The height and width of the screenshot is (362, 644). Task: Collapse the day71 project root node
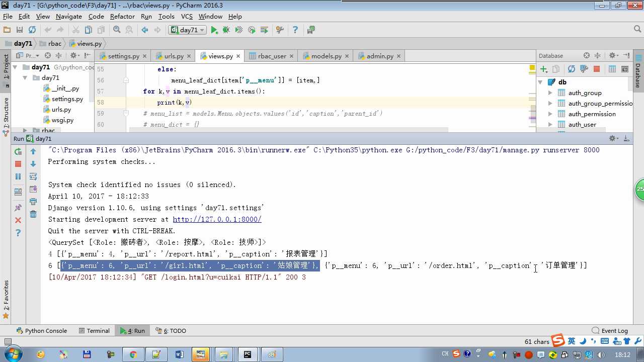(16, 67)
